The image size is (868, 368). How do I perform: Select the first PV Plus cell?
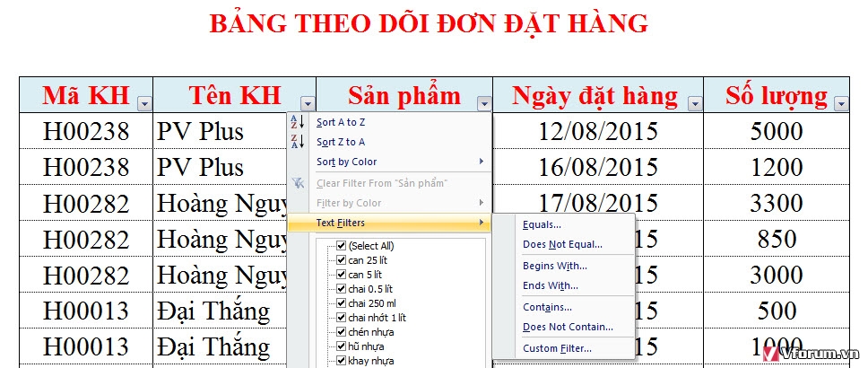pos(220,131)
